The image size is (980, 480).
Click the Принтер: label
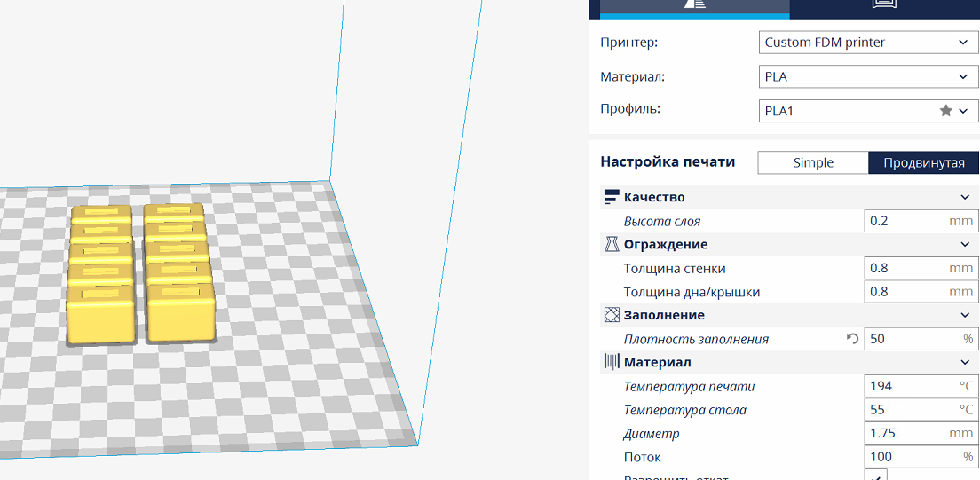click(x=629, y=43)
